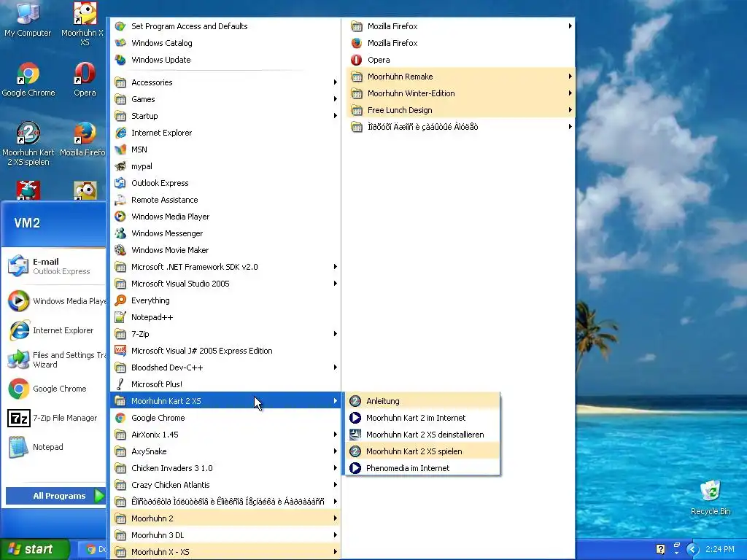Image resolution: width=747 pixels, height=560 pixels.
Task: Click the Microsoft Visual J# 2005 icon
Action: pos(120,351)
